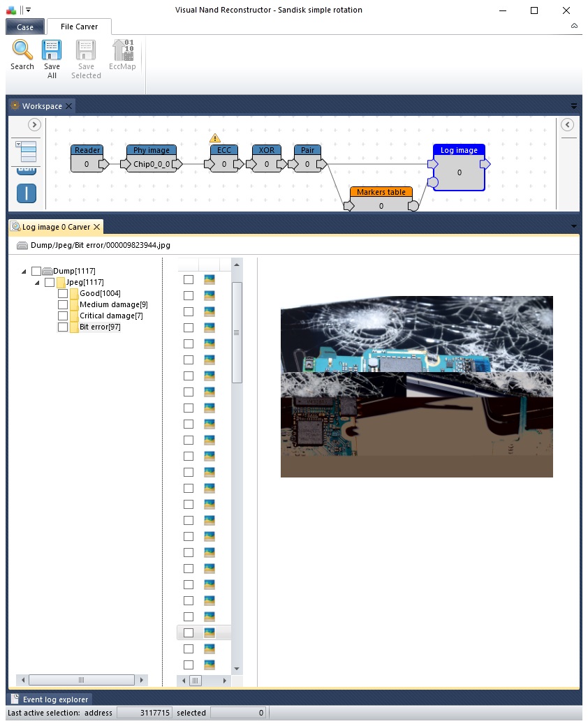588x726 pixels.
Task: Select the ECC node
Action: click(223, 158)
